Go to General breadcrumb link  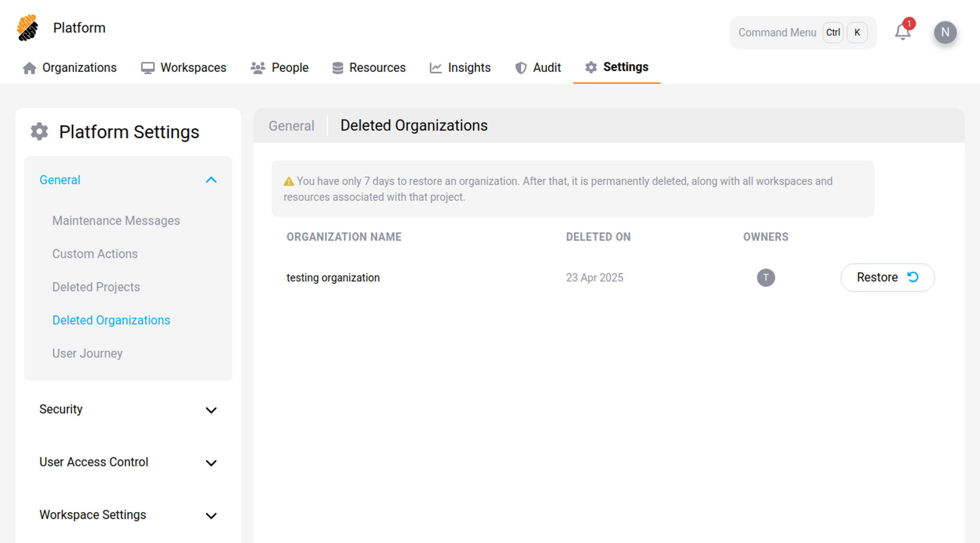pyautogui.click(x=292, y=126)
